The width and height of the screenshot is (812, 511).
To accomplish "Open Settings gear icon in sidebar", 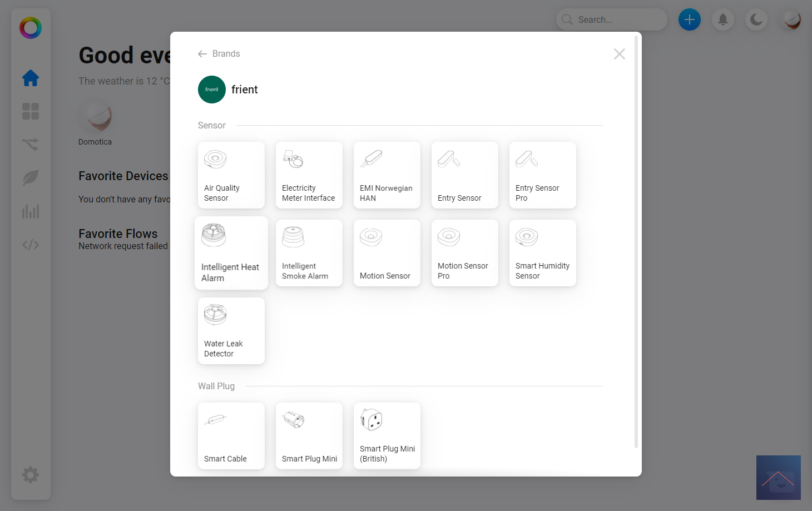I will point(31,475).
